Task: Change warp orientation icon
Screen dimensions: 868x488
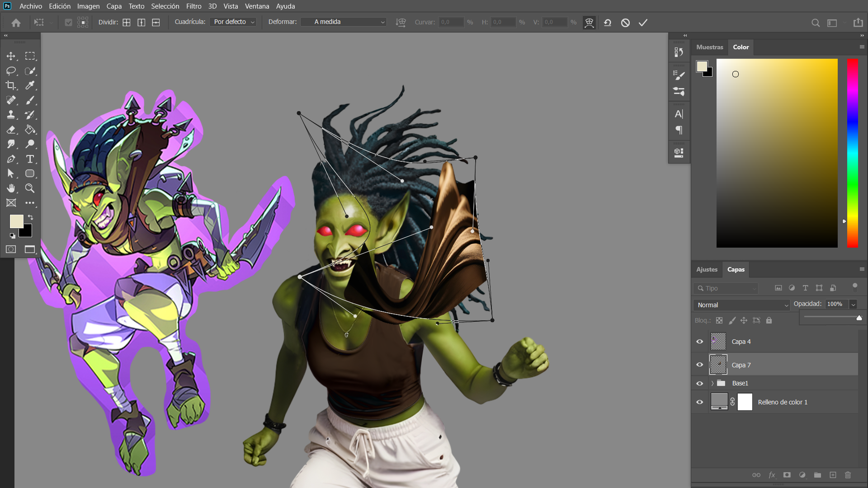Action: 401,22
